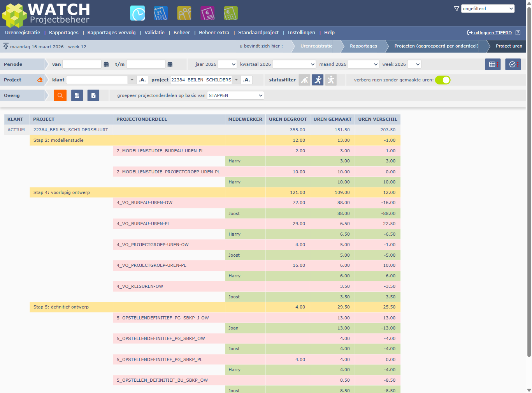
Task: Click in the klant input field
Action: coord(97,80)
